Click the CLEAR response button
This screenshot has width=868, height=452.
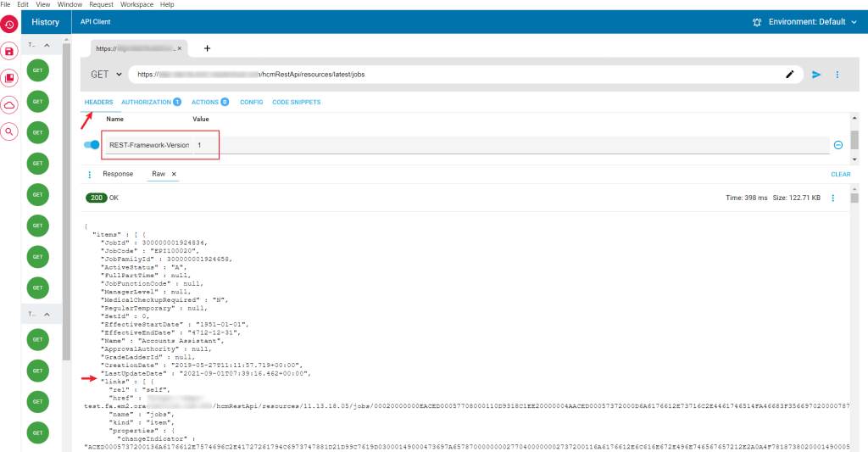840,174
